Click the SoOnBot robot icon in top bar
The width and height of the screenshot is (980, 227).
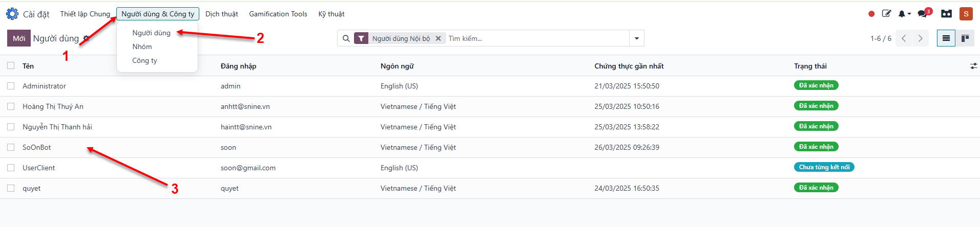coord(946,14)
